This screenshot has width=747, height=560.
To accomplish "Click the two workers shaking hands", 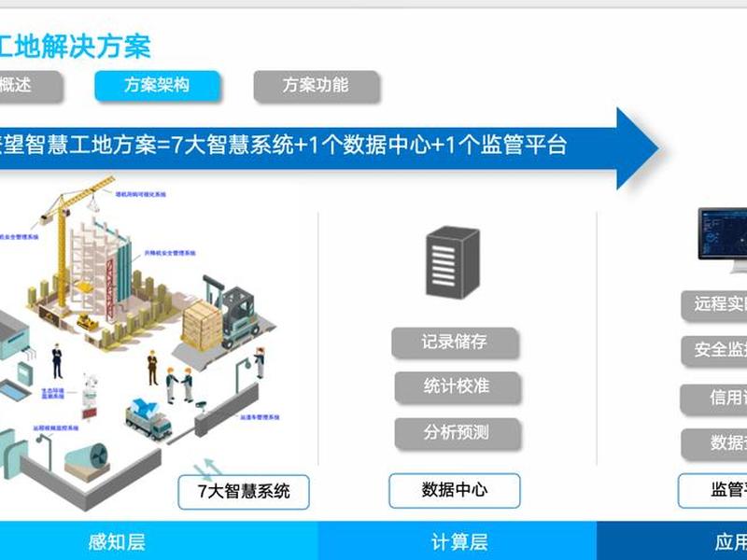I will pyautogui.click(x=179, y=385).
